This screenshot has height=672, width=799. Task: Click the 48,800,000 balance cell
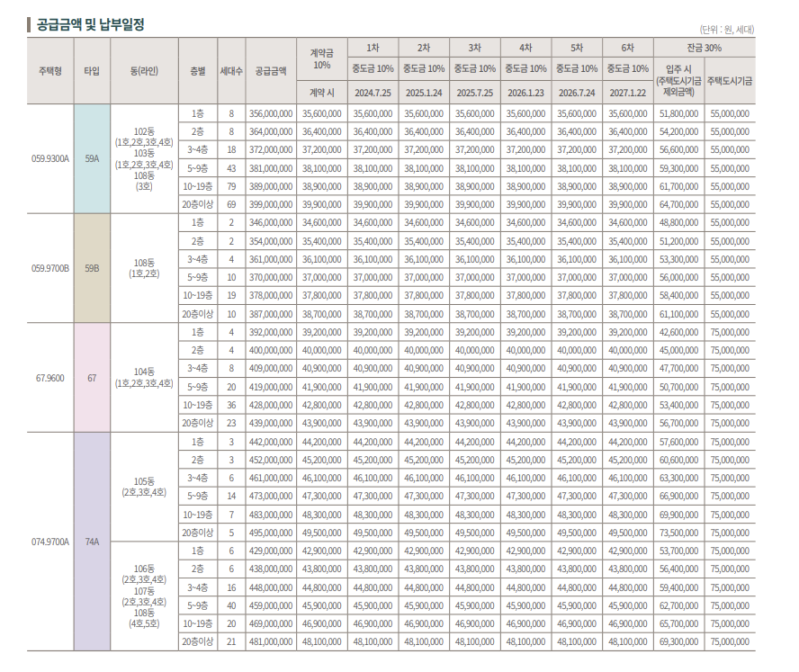(678, 222)
